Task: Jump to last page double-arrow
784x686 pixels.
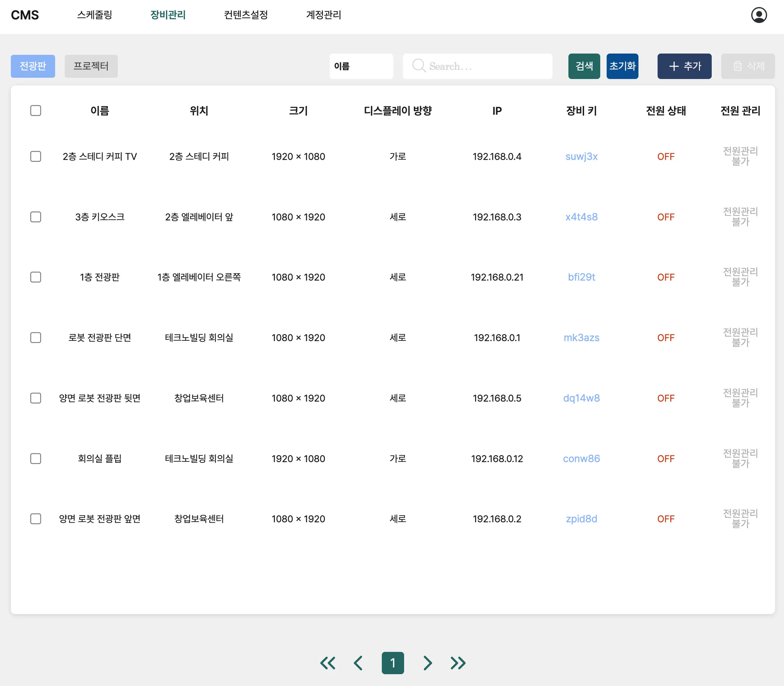Action: point(458,663)
